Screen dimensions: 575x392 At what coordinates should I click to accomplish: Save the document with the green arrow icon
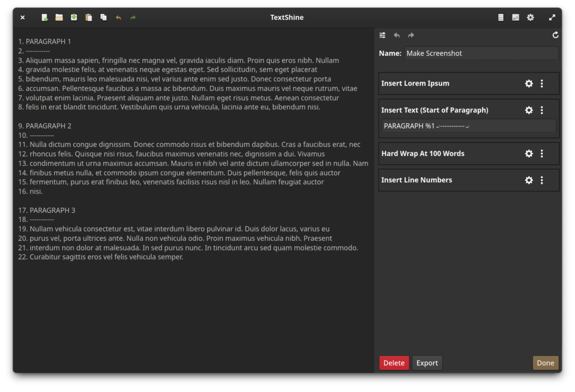tap(74, 18)
